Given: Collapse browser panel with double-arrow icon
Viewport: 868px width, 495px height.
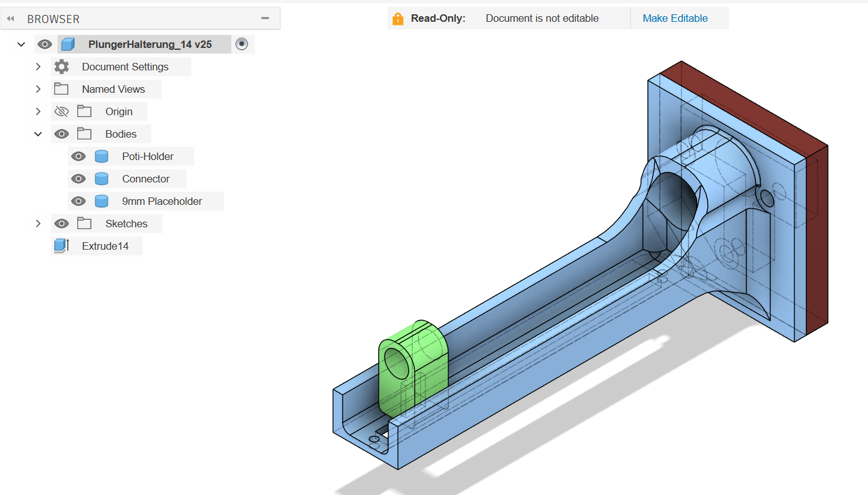Looking at the screenshot, I should click(x=11, y=19).
